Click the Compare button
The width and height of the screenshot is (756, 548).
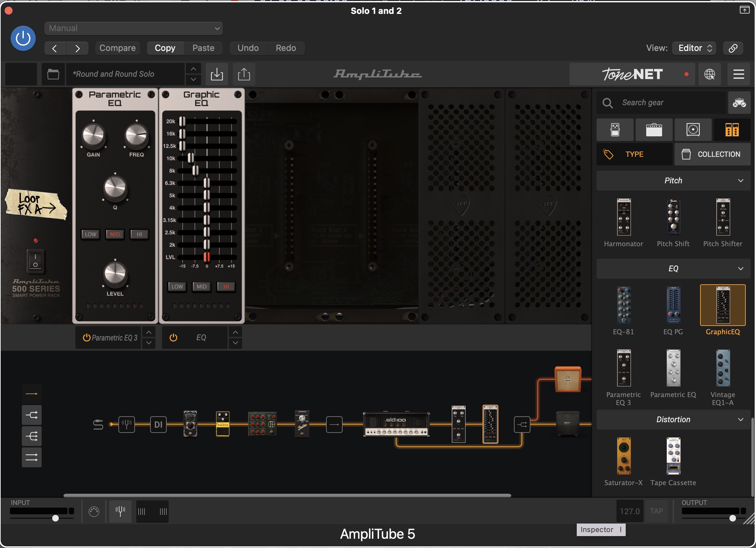[x=117, y=48]
